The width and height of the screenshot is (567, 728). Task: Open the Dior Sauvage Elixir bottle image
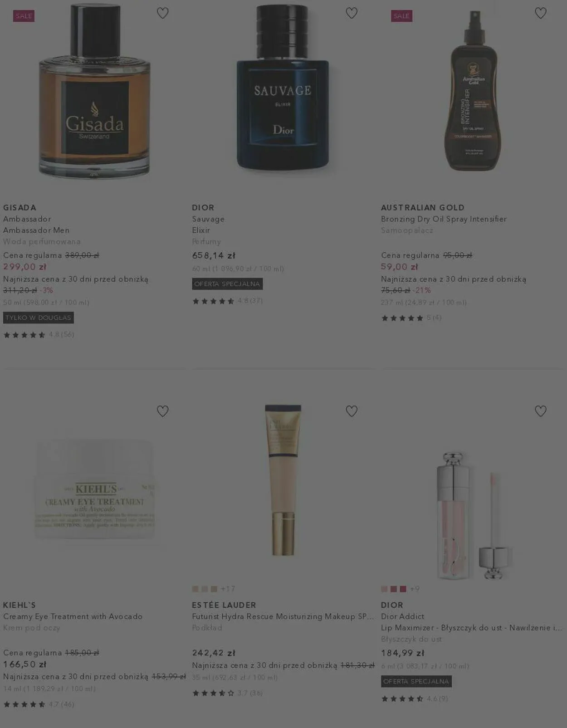click(x=283, y=88)
